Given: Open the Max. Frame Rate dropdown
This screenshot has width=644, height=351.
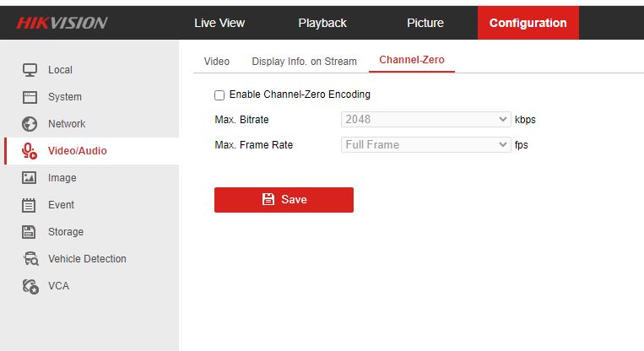Looking at the screenshot, I should point(425,145).
